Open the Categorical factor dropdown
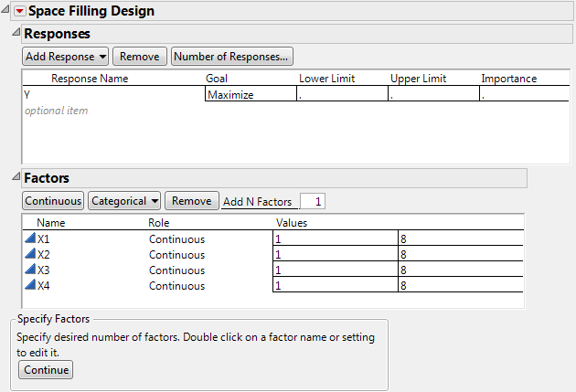This screenshot has width=576, height=392. point(124,201)
